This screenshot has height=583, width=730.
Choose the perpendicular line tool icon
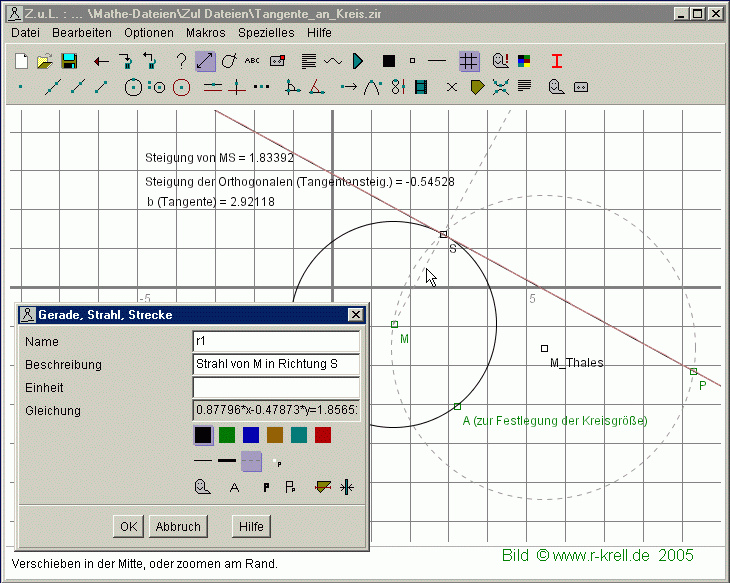[x=236, y=87]
